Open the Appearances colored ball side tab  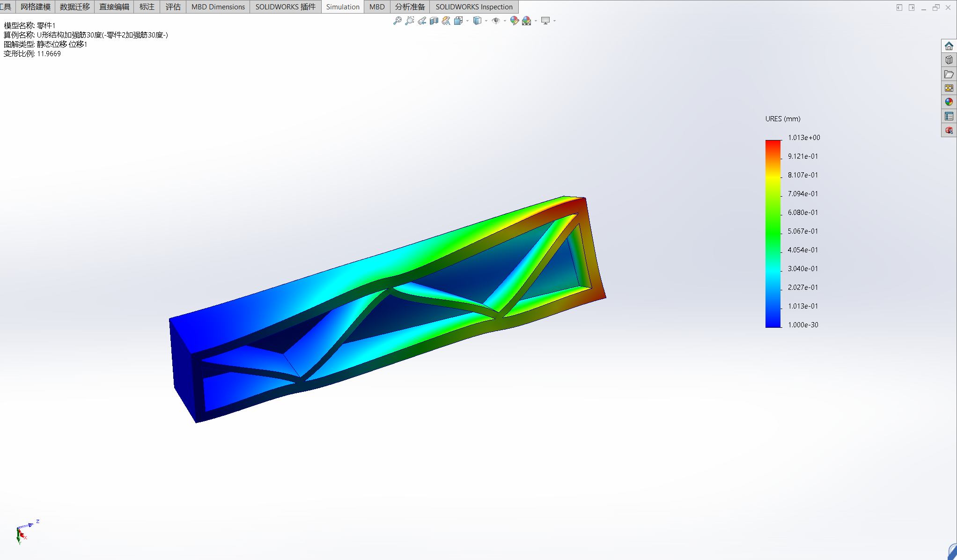(949, 102)
